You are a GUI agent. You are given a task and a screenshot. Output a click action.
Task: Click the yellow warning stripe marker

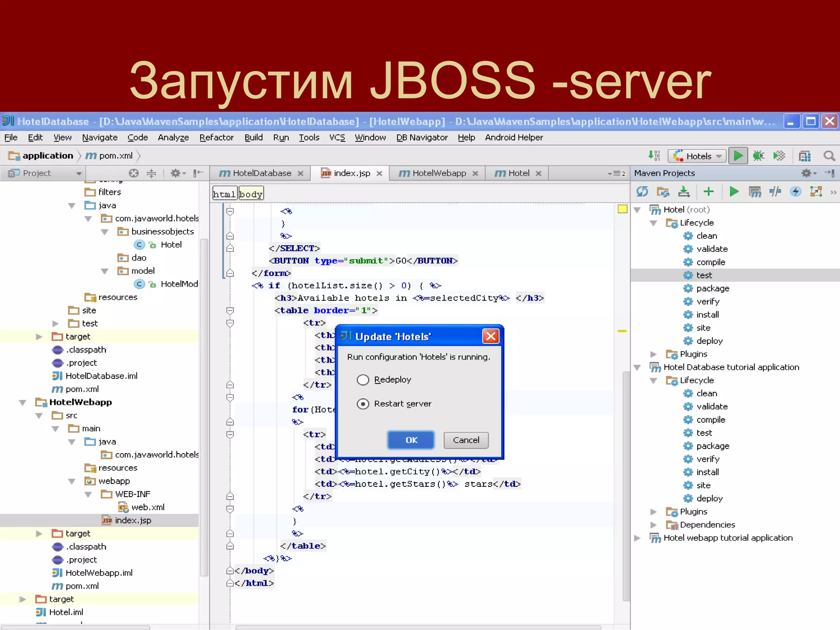tap(622, 331)
